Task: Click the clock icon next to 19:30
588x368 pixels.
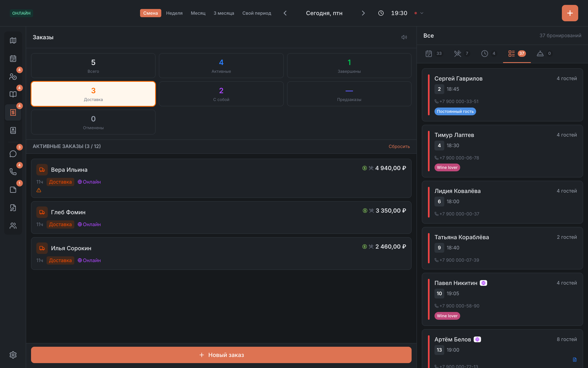Action: pyautogui.click(x=381, y=13)
